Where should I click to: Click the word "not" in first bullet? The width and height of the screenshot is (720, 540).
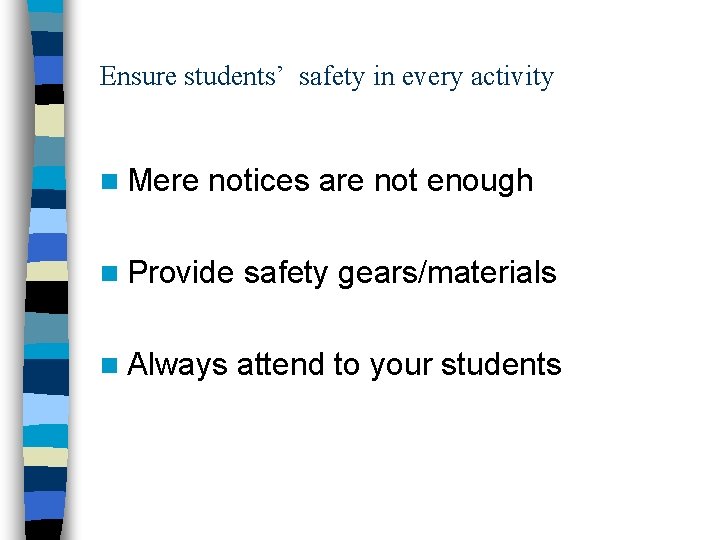pyautogui.click(x=396, y=181)
